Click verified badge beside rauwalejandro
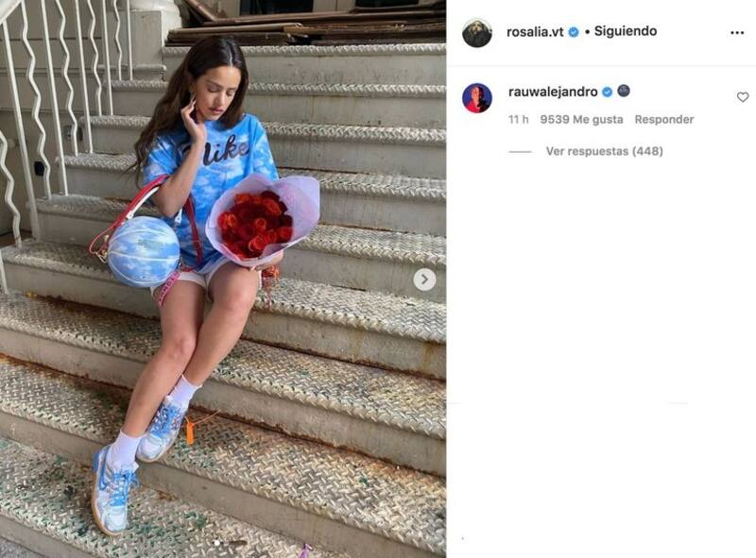Viewport: 756px width, 558px height. 607,92
